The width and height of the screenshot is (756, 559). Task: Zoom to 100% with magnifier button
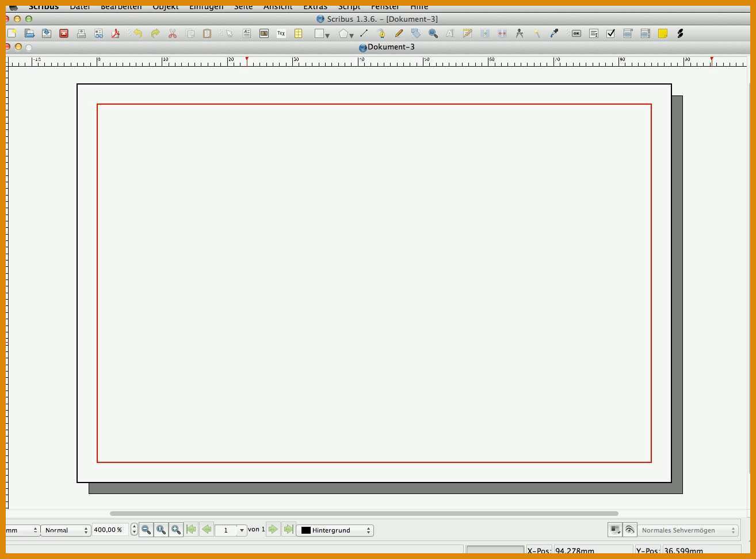click(161, 530)
